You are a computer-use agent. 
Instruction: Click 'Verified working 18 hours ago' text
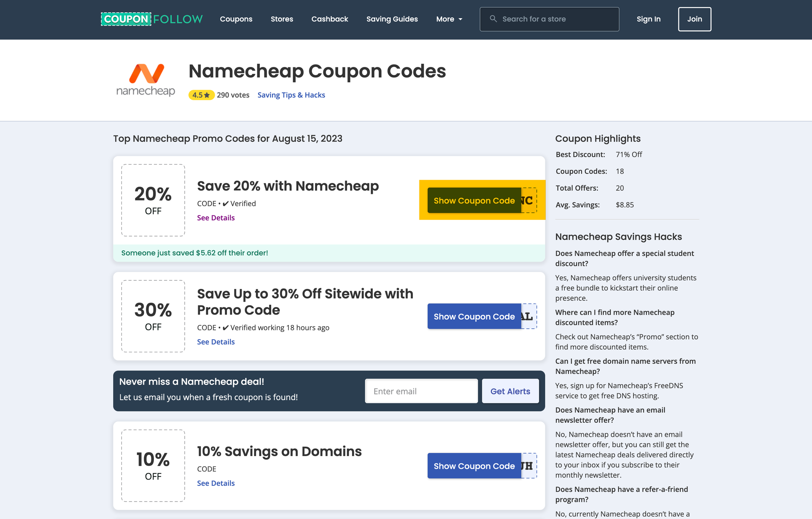pos(280,327)
